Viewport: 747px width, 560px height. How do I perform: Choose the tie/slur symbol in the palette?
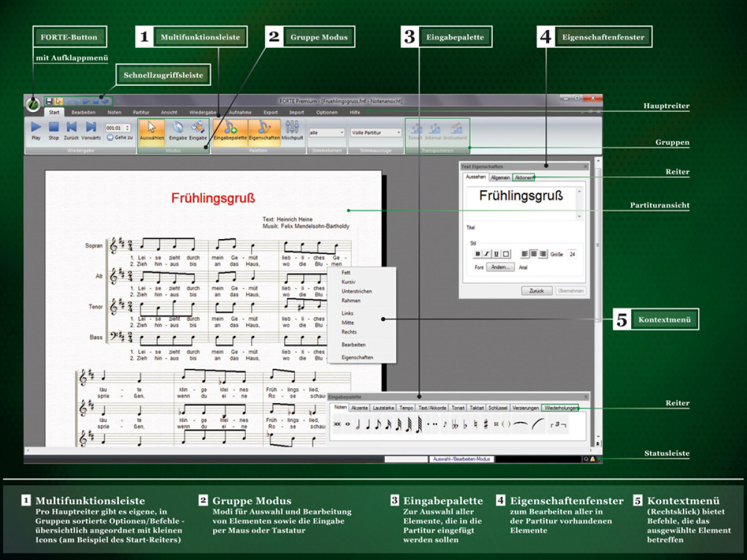pos(520,423)
